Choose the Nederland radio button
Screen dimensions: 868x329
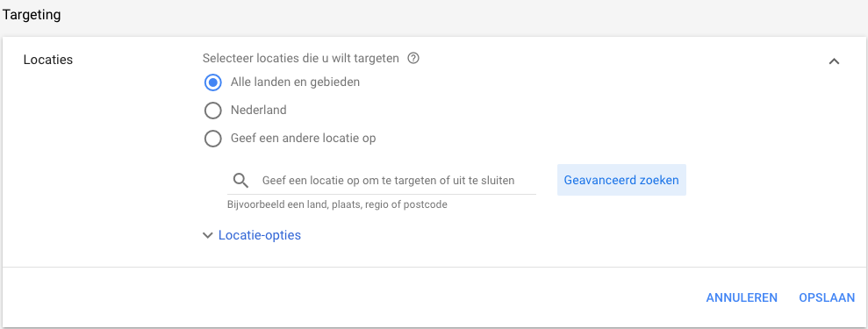(x=212, y=111)
